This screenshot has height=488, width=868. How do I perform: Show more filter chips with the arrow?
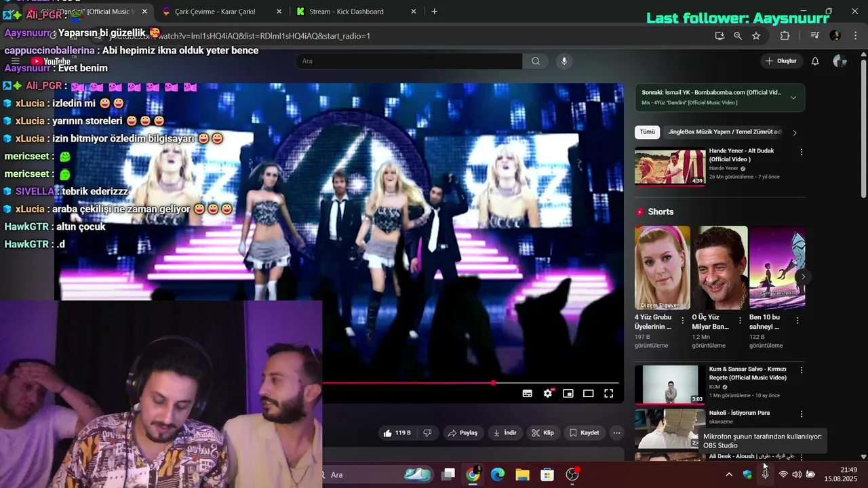[x=795, y=133]
